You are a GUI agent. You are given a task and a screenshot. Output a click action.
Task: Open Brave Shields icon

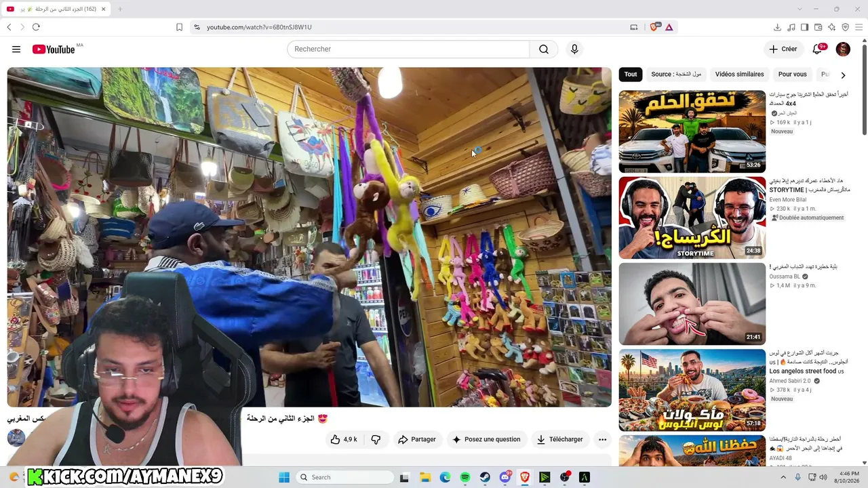[x=654, y=27]
